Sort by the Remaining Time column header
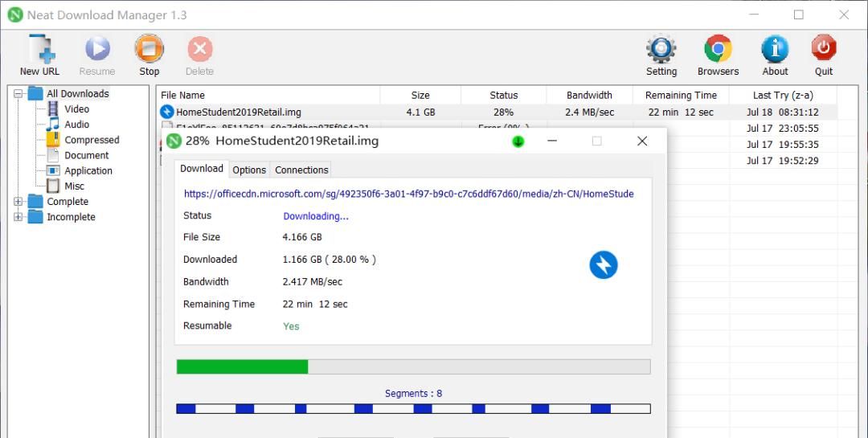Image resolution: width=868 pixels, height=438 pixels. click(681, 96)
